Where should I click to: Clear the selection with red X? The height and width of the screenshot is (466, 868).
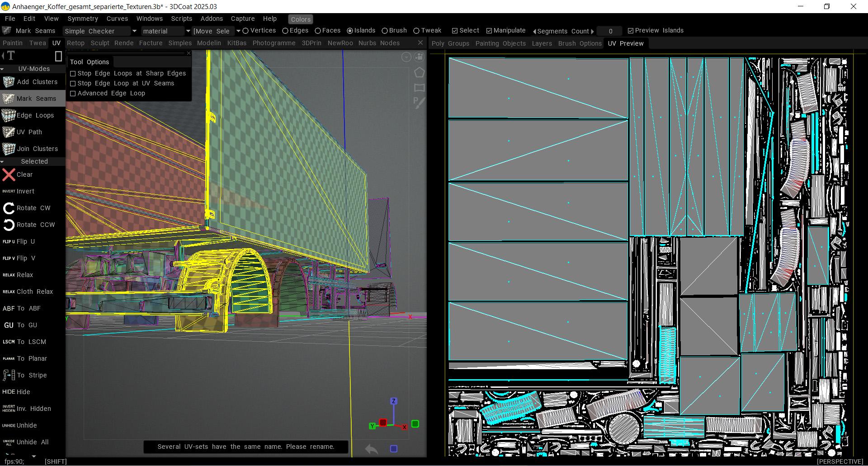17,174
